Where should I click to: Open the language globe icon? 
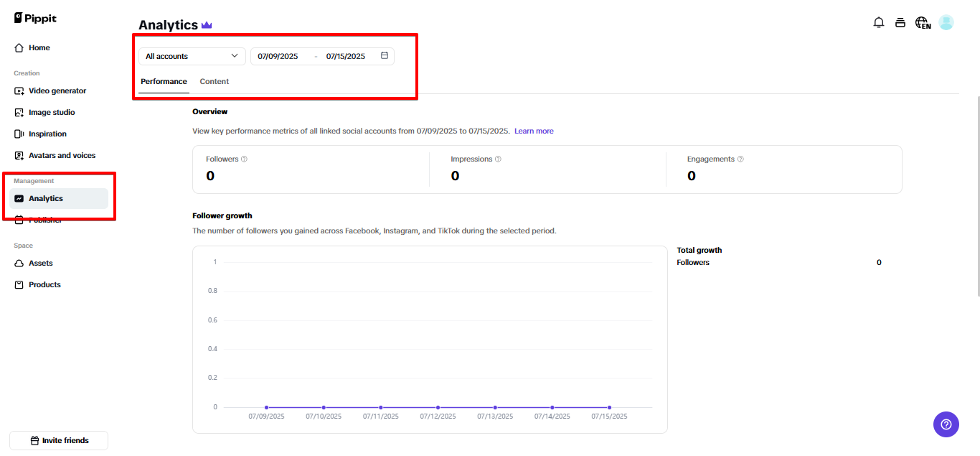tap(923, 23)
